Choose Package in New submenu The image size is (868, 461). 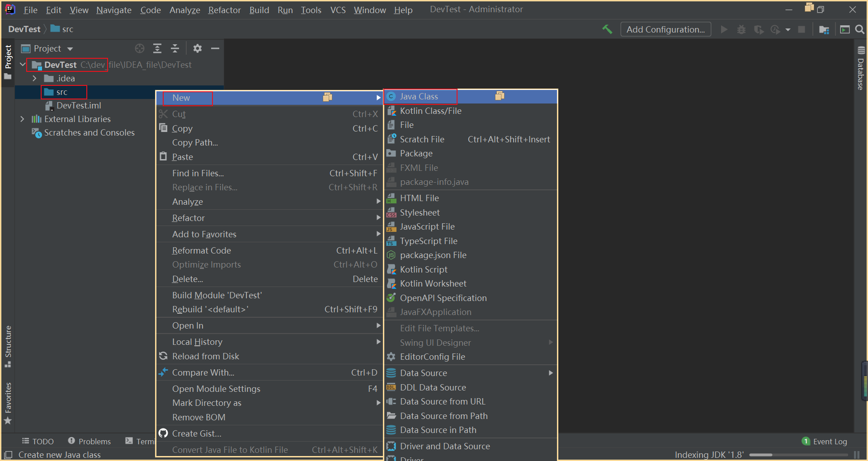click(x=471, y=153)
